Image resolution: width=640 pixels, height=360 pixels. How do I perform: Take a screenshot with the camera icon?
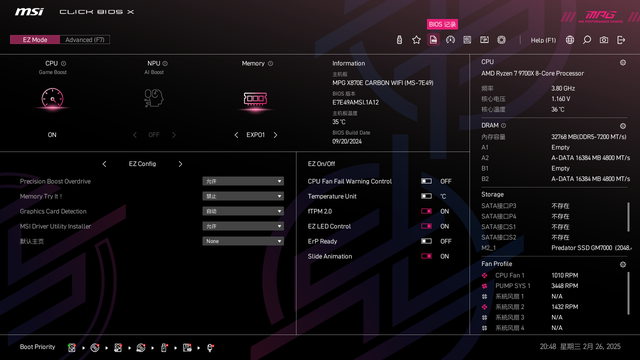point(604,40)
